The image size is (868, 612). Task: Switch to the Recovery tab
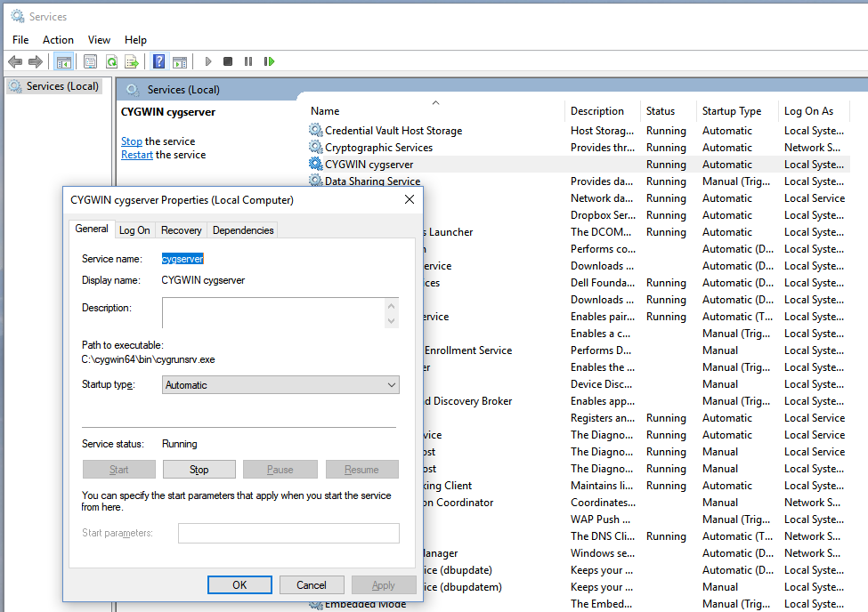point(182,230)
